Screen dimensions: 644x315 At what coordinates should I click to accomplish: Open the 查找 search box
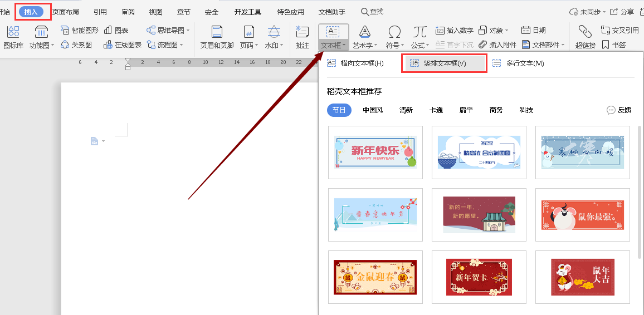pos(372,12)
